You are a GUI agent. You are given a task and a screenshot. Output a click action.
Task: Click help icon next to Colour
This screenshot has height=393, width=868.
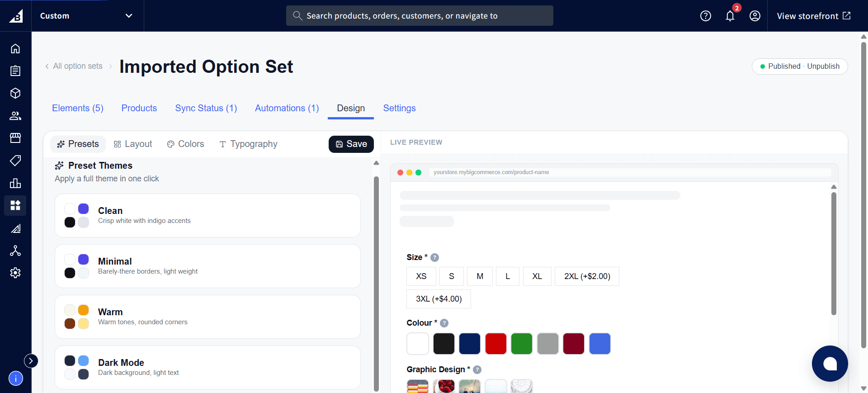point(444,323)
